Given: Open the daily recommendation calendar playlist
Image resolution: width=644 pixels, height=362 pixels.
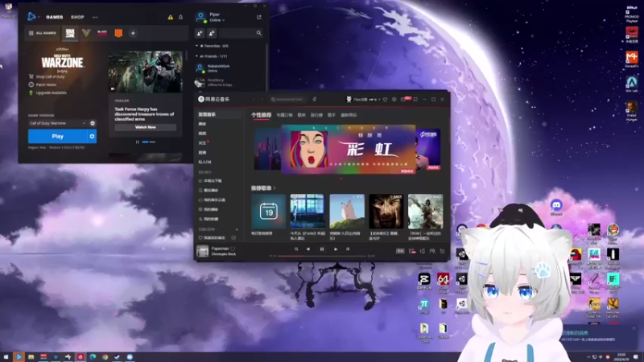Looking at the screenshot, I should click(269, 212).
